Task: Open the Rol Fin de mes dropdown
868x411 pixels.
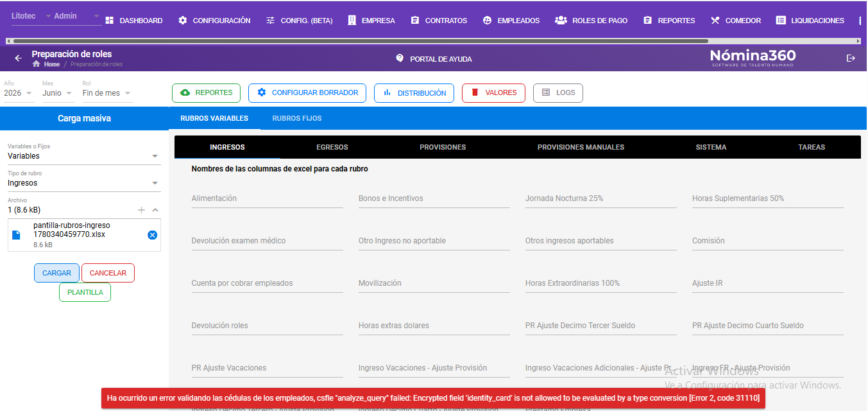Action: tap(107, 93)
